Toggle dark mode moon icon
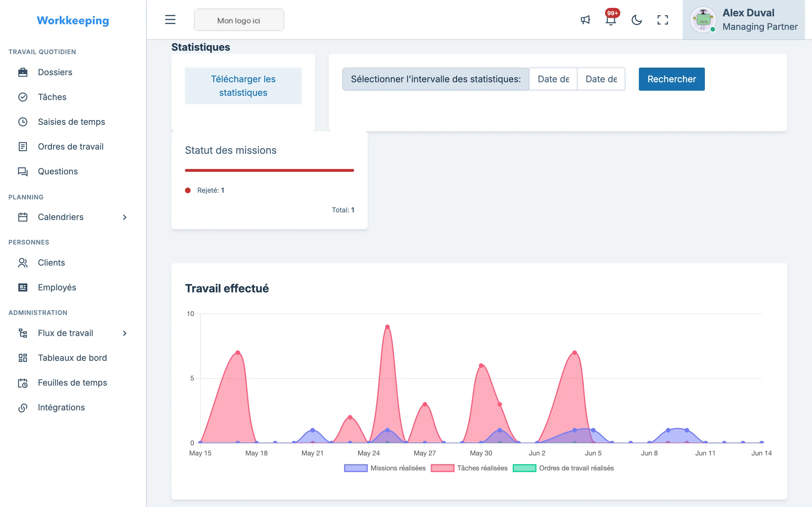Screen dimensions: 812x507 (x=637, y=20)
